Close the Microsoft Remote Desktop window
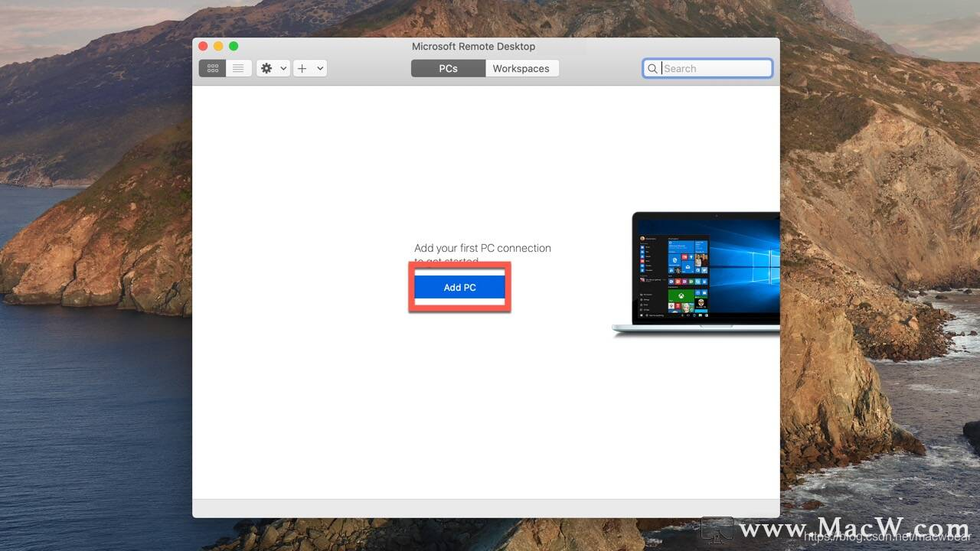Screen dimensions: 980x551 coord(203,46)
